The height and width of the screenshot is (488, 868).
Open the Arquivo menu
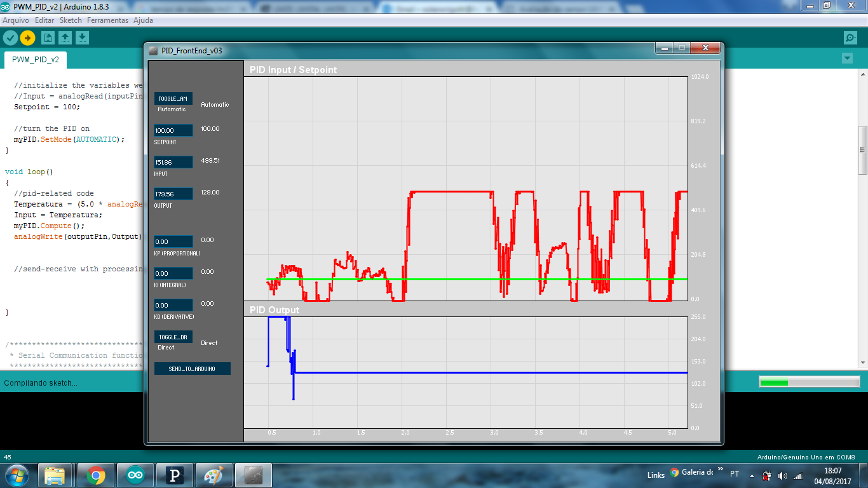coord(16,20)
